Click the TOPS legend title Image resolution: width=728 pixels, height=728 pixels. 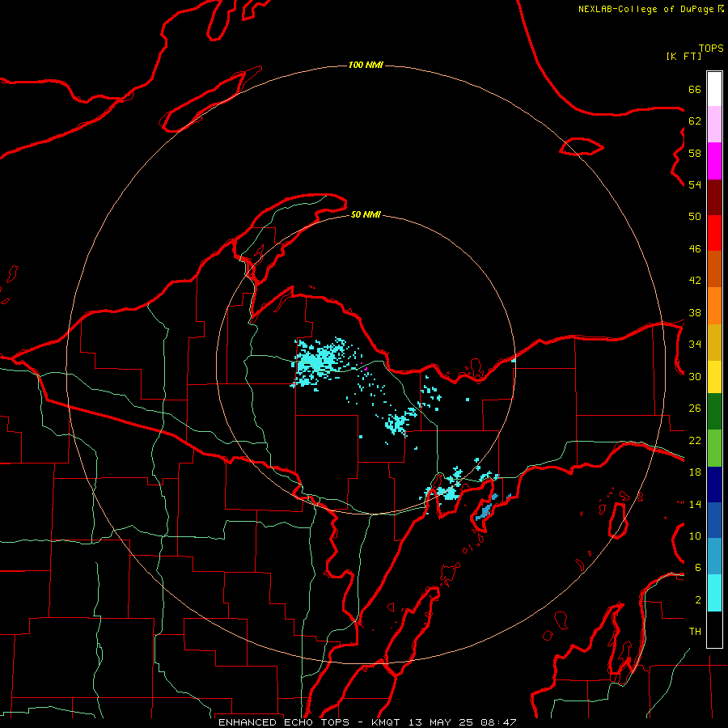(x=711, y=49)
